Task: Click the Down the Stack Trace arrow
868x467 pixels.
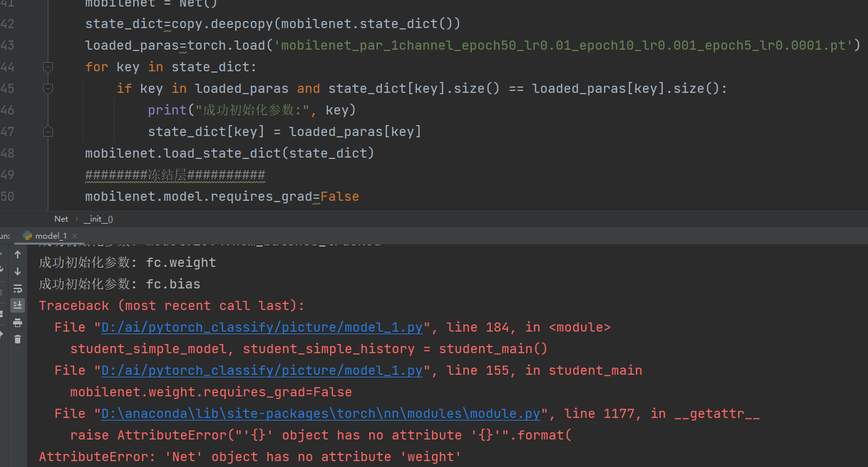Action: (x=18, y=271)
